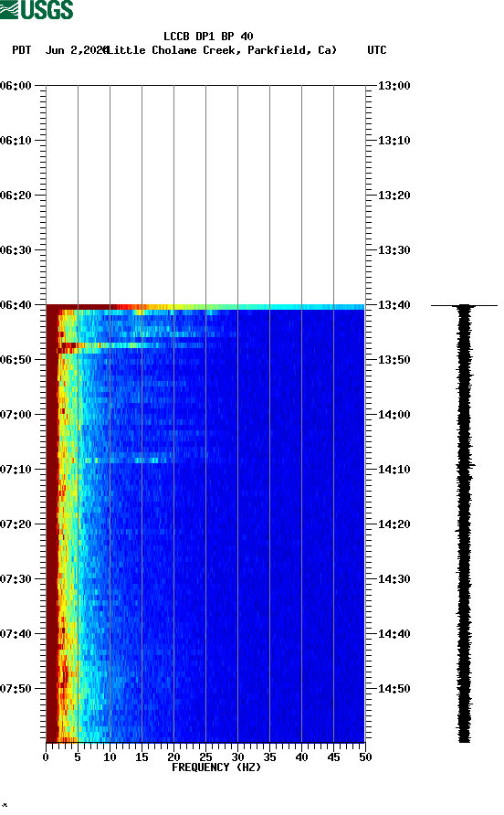This screenshot has height=815, width=504.
Task: Click the '30' frequency axis tick label
Action: pyautogui.click(x=237, y=757)
